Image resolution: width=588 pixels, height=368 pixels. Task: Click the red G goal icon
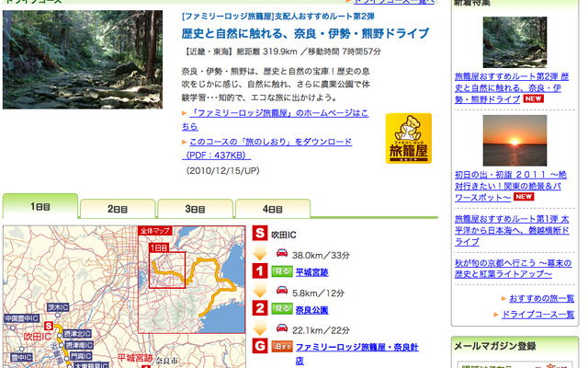[x=259, y=346]
